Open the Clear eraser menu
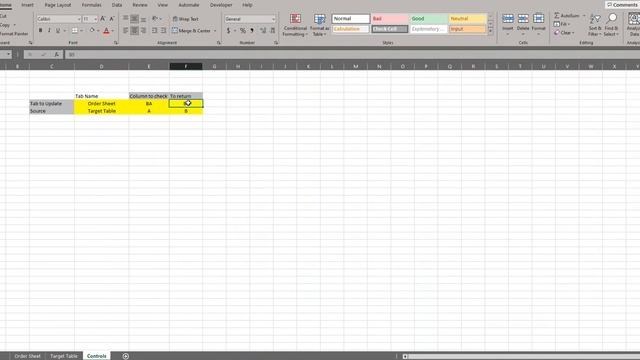 [564, 33]
